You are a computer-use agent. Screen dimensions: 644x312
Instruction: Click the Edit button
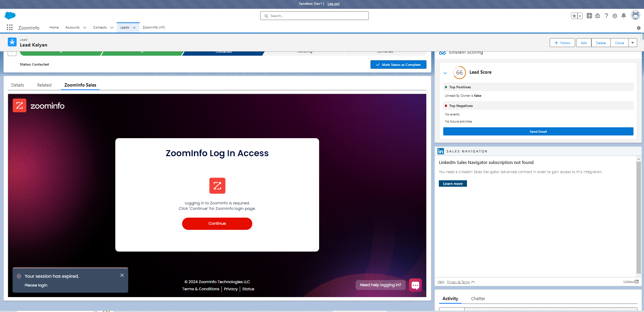click(584, 43)
